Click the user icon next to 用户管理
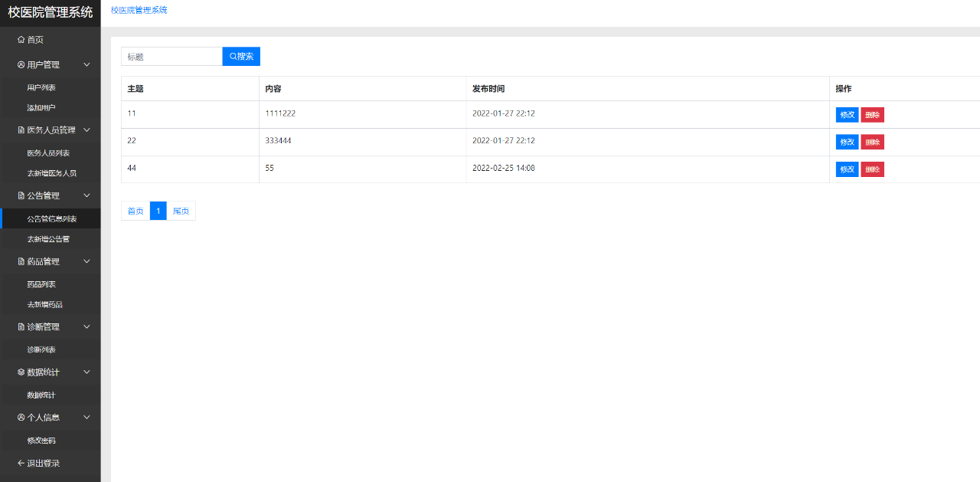980x482 pixels. [x=21, y=65]
